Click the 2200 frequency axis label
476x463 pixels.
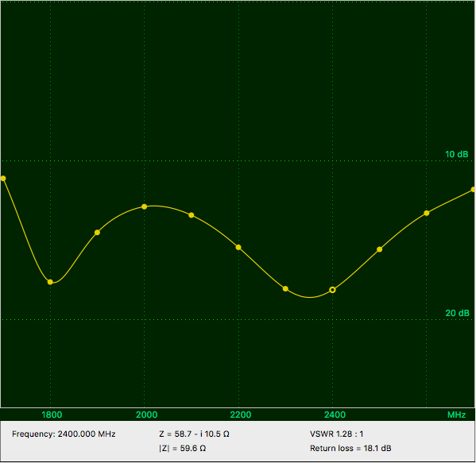point(241,415)
